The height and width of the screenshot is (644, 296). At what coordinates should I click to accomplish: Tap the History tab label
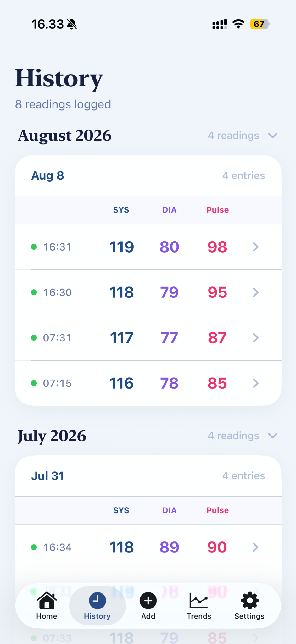point(97,616)
